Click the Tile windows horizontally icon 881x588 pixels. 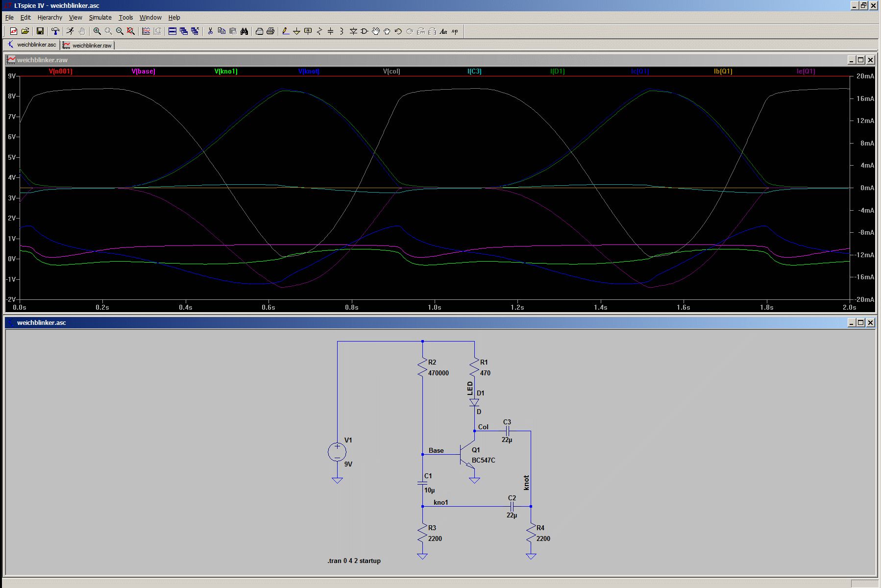(x=172, y=31)
